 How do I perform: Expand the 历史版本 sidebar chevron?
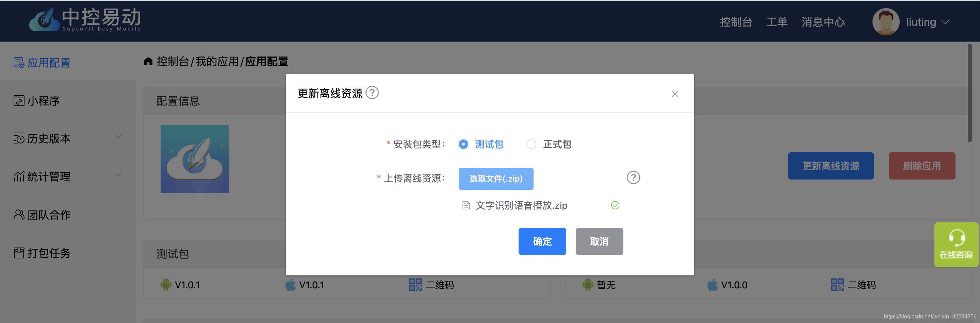118,137
